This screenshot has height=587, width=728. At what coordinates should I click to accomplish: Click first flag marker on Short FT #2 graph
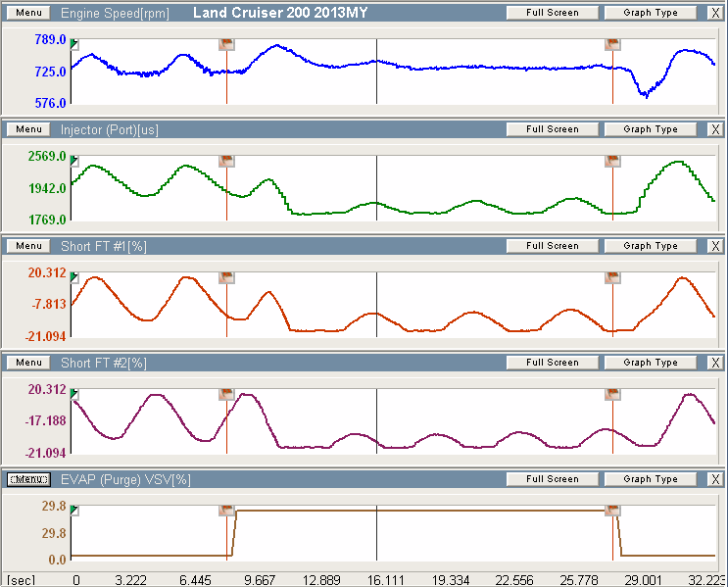click(x=226, y=394)
